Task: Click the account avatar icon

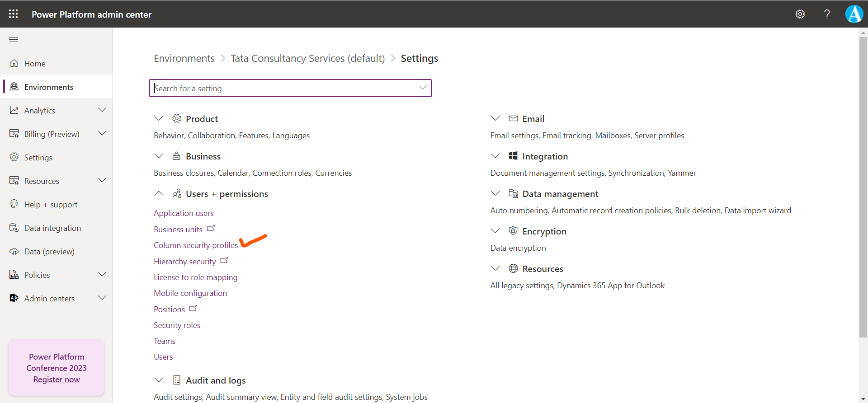Action: (x=854, y=14)
